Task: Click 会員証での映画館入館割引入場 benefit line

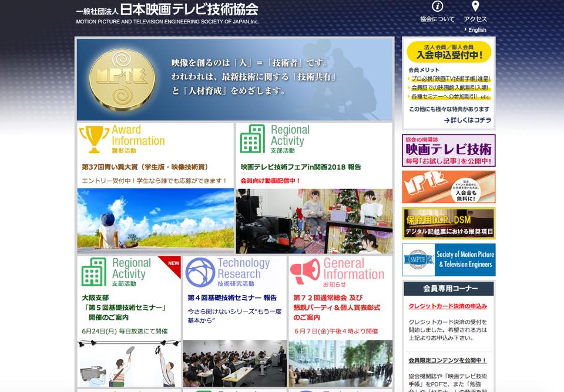Action: 449,87
